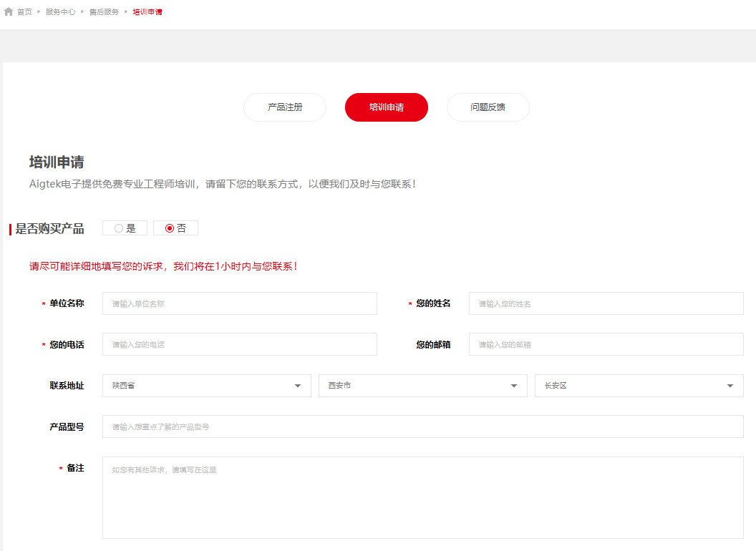This screenshot has height=551, width=756.
Task: Expand the 长安区 district dropdown
Action: 639,386
